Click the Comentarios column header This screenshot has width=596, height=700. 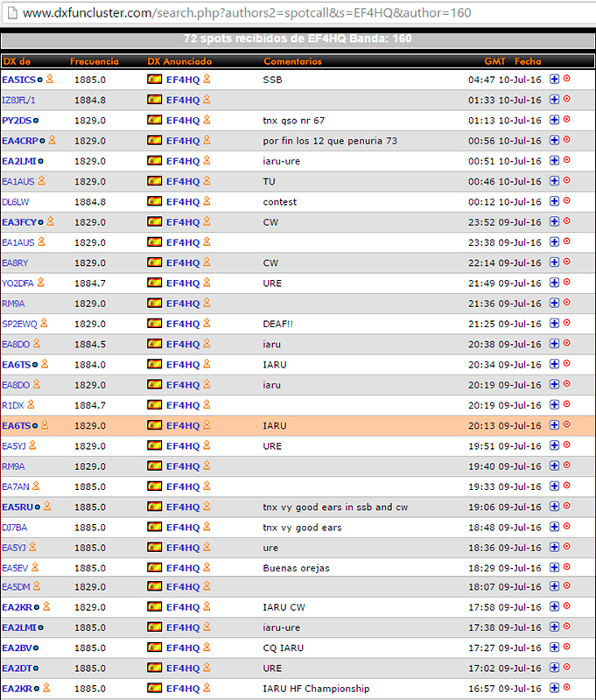(x=292, y=61)
